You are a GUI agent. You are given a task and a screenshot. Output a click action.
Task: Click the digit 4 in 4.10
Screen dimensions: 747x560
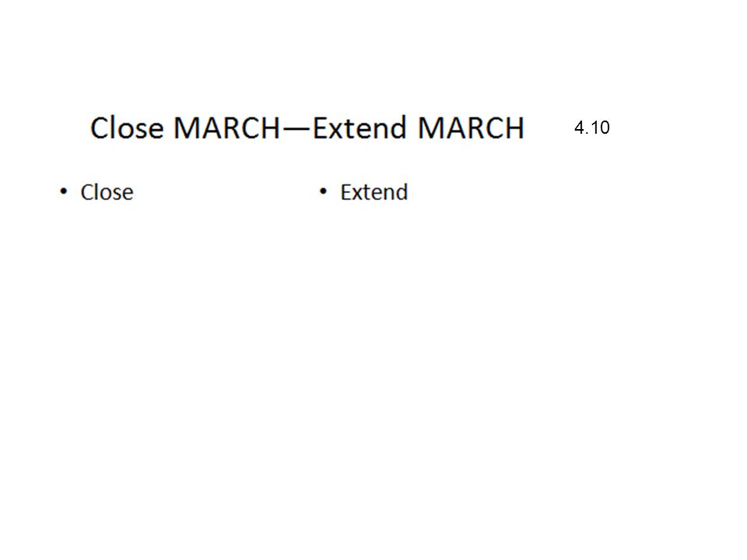click(579, 128)
